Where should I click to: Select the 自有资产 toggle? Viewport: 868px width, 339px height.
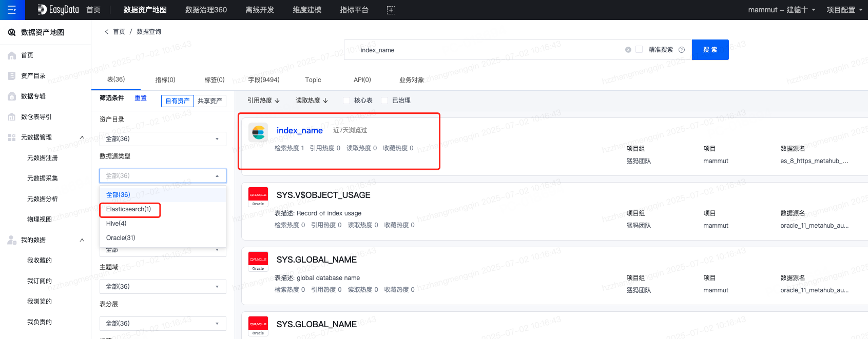click(x=178, y=101)
